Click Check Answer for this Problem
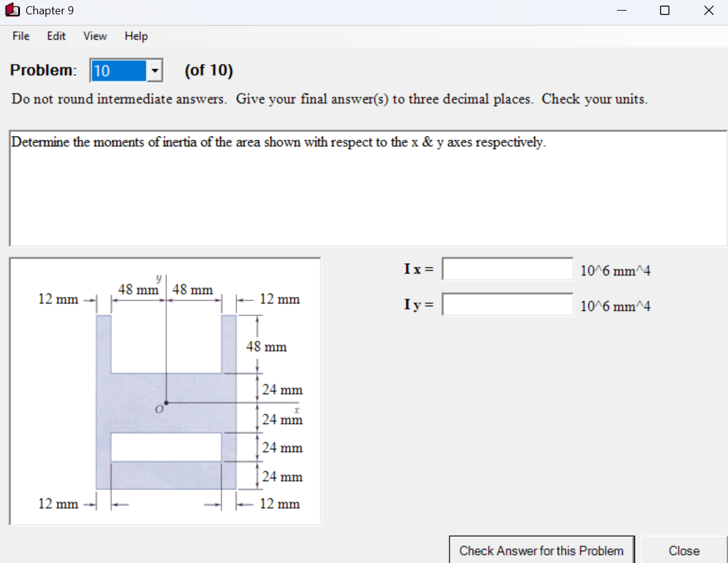The image size is (728, 563). [541, 550]
